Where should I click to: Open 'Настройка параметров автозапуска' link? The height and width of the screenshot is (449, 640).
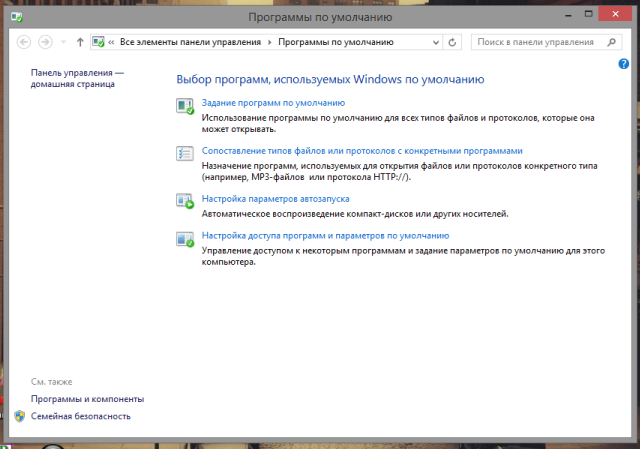(x=276, y=199)
